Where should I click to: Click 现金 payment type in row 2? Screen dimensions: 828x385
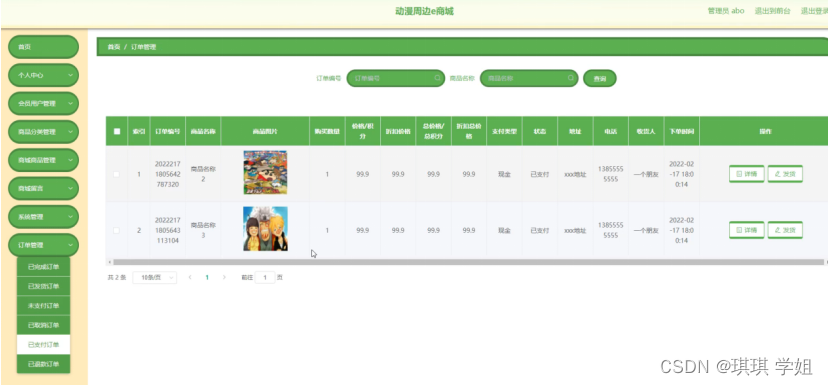tap(504, 230)
